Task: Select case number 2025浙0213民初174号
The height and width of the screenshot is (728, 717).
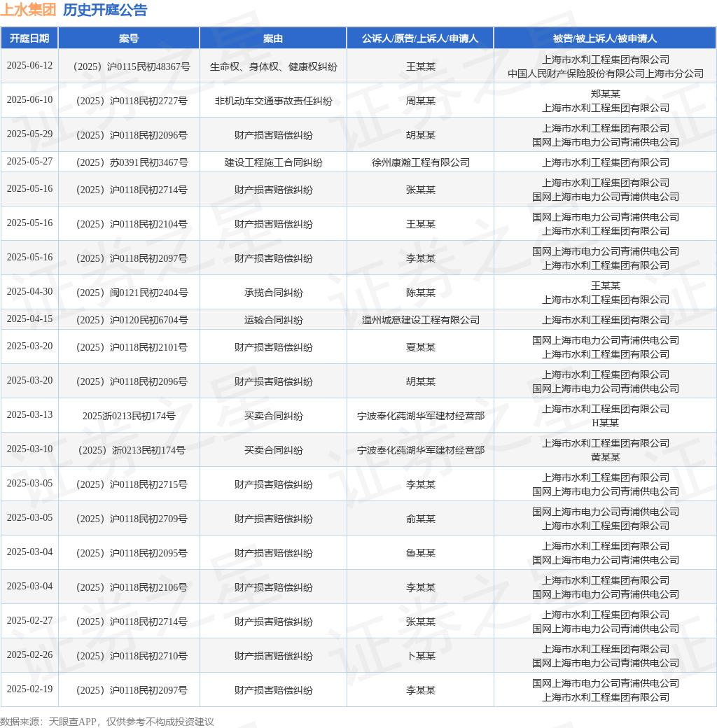Action: click(129, 416)
